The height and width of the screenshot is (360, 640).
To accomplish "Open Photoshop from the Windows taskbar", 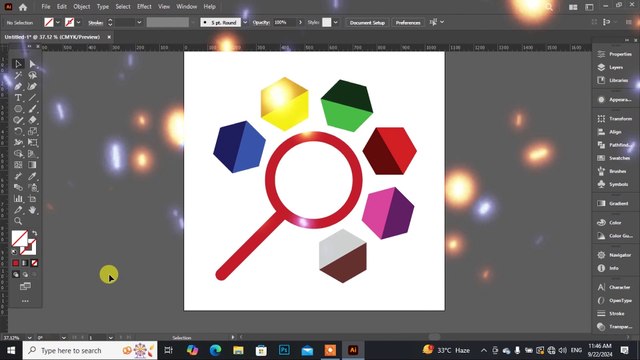I will 284,350.
